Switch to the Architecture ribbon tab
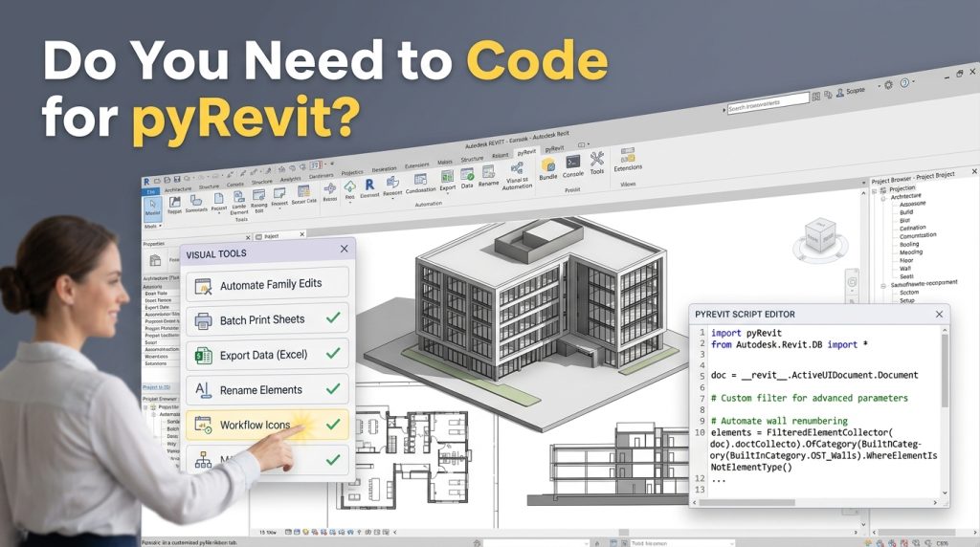 tap(178, 189)
